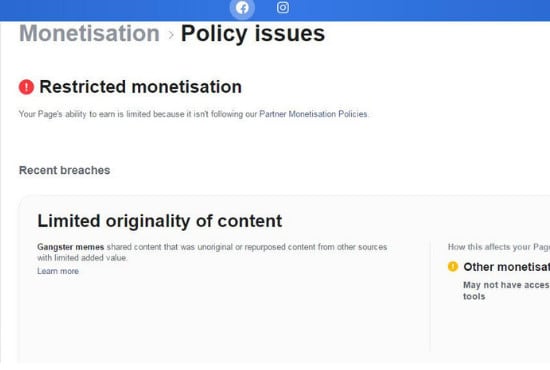The width and height of the screenshot is (550, 370).
Task: Click the Other monetisation label
Action: (507, 267)
